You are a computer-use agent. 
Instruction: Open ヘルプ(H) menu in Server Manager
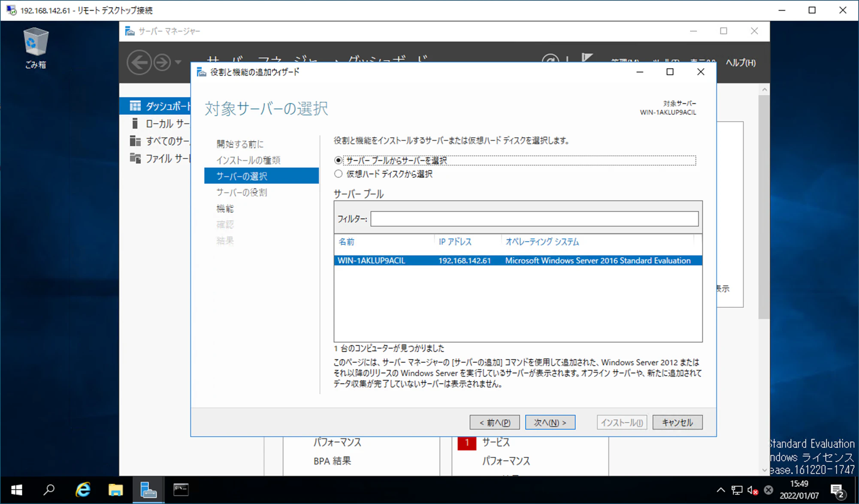[x=741, y=63]
